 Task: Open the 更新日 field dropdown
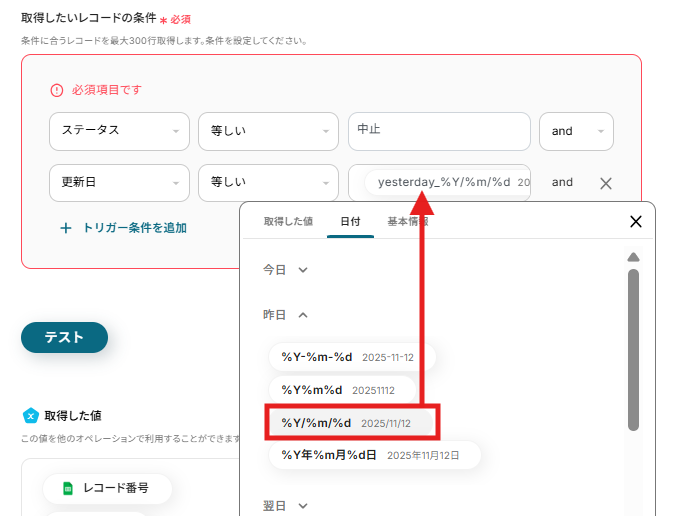click(119, 183)
